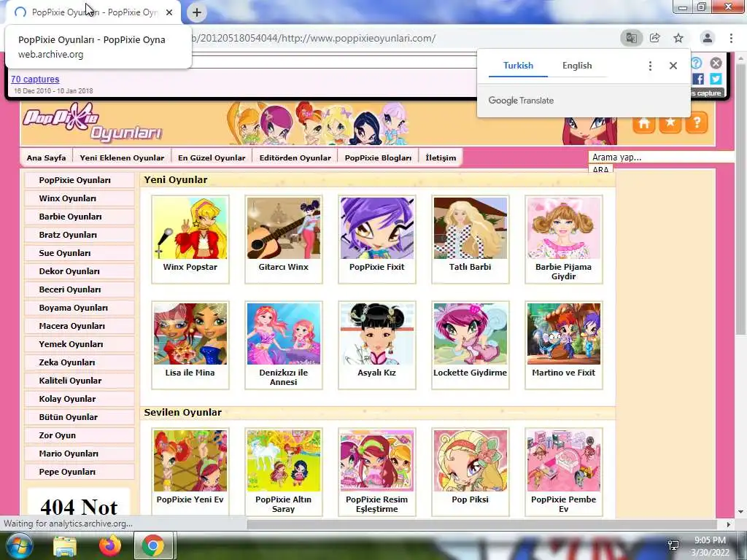Screen dimensions: 747x560
Task: Click Pepe Oyunları sidebar category
Action: (80, 472)
